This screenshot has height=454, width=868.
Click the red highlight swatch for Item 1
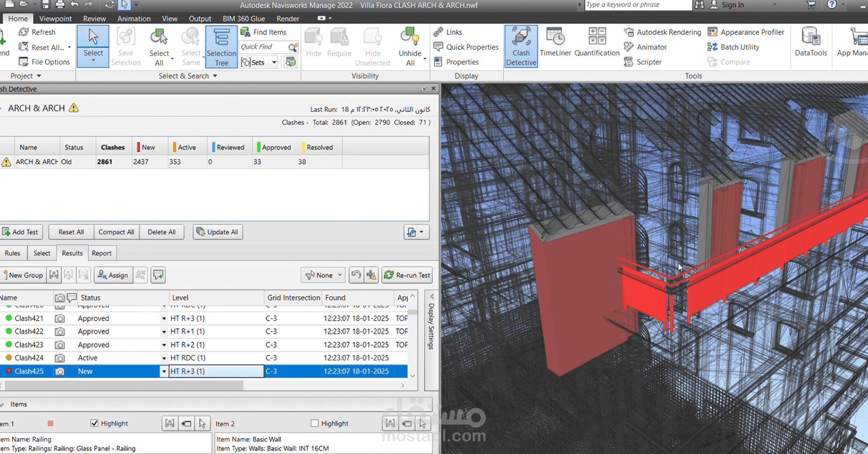tap(50, 423)
